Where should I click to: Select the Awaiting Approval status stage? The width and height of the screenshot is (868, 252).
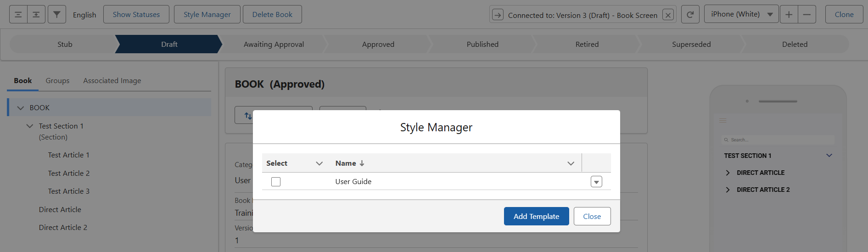pos(274,45)
